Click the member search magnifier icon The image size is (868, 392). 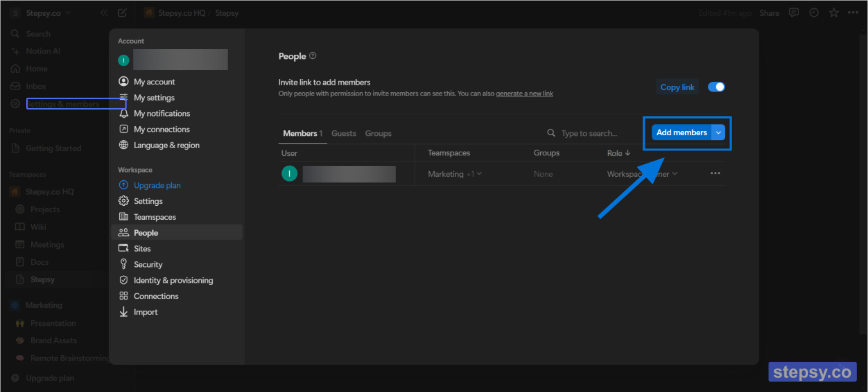pos(551,133)
